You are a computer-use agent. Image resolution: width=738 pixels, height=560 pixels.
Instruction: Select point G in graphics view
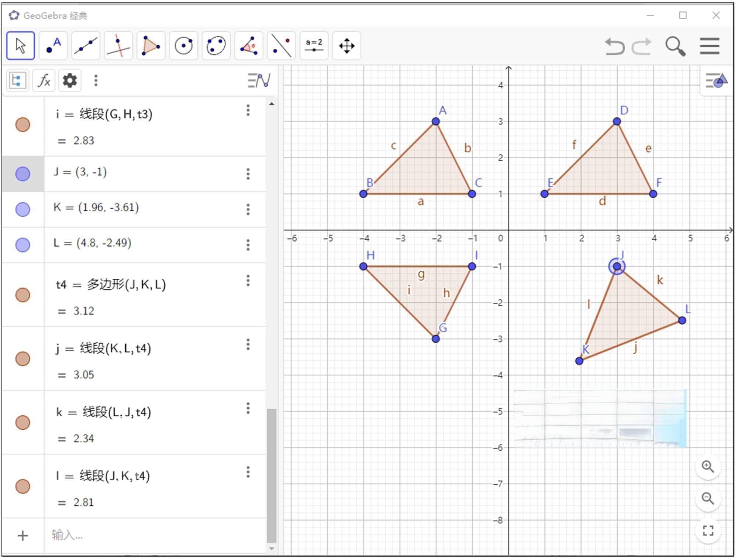(x=436, y=339)
